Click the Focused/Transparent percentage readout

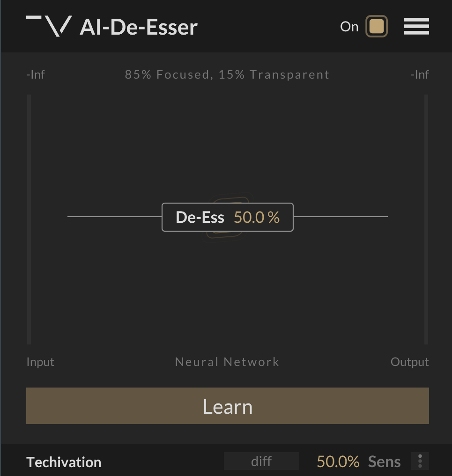point(227,74)
